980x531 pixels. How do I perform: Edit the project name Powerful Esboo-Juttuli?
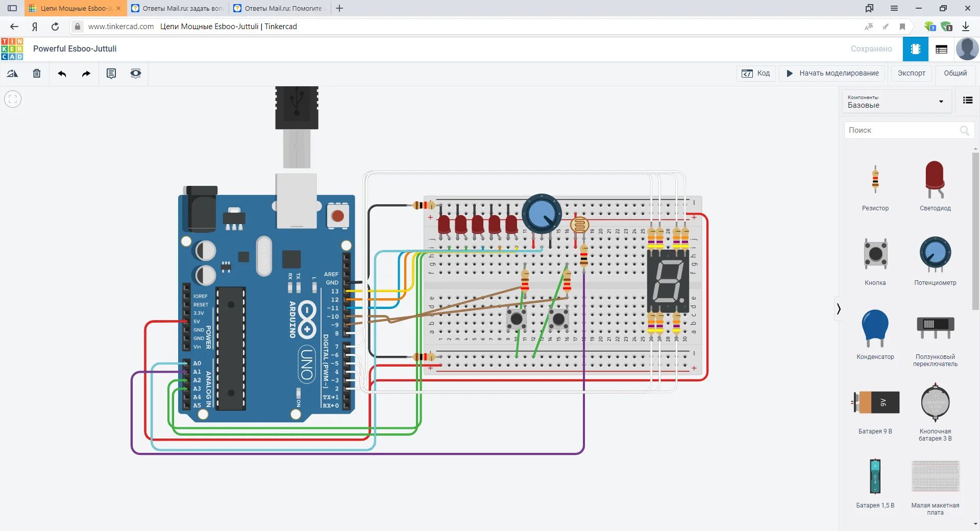click(75, 49)
